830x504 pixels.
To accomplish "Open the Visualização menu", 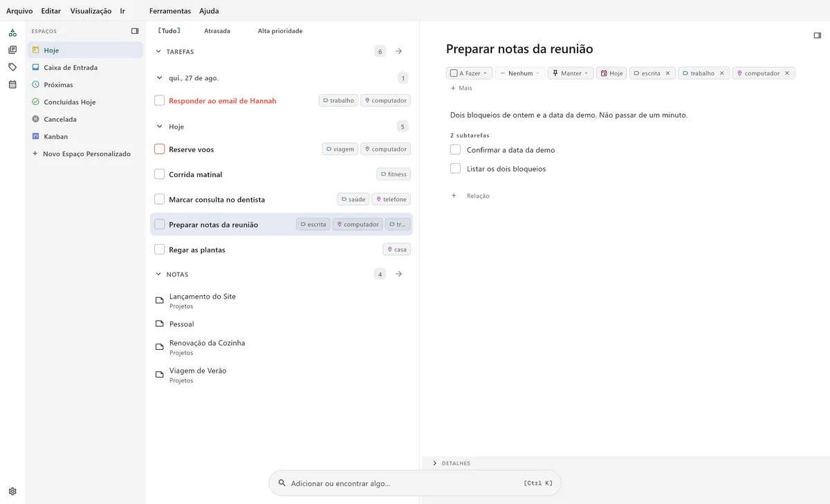I will [91, 11].
